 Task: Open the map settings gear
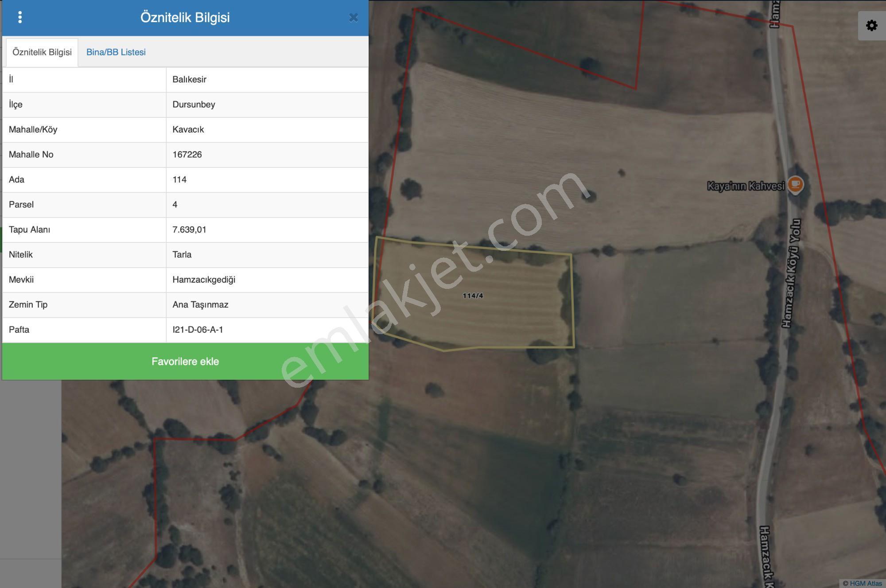871,26
